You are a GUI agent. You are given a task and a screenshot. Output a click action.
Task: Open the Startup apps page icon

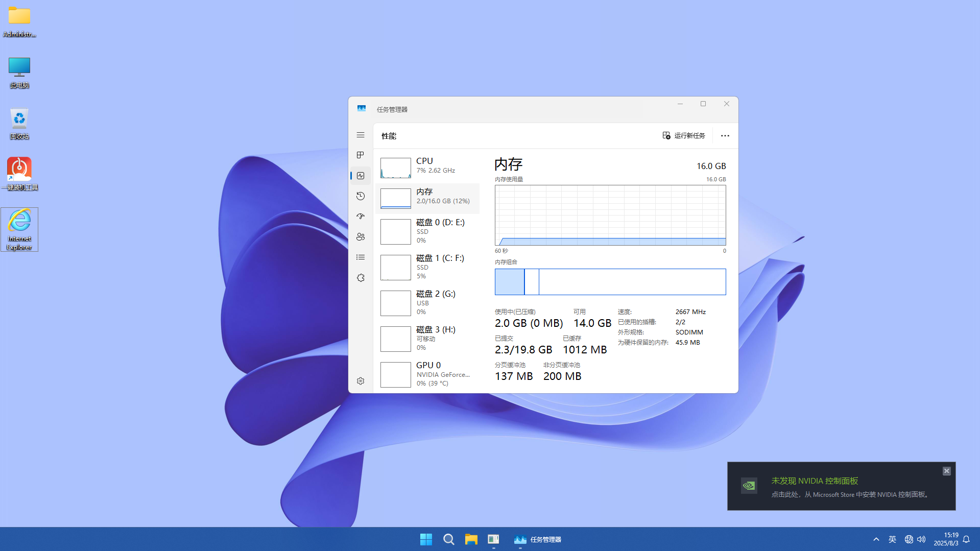click(361, 217)
